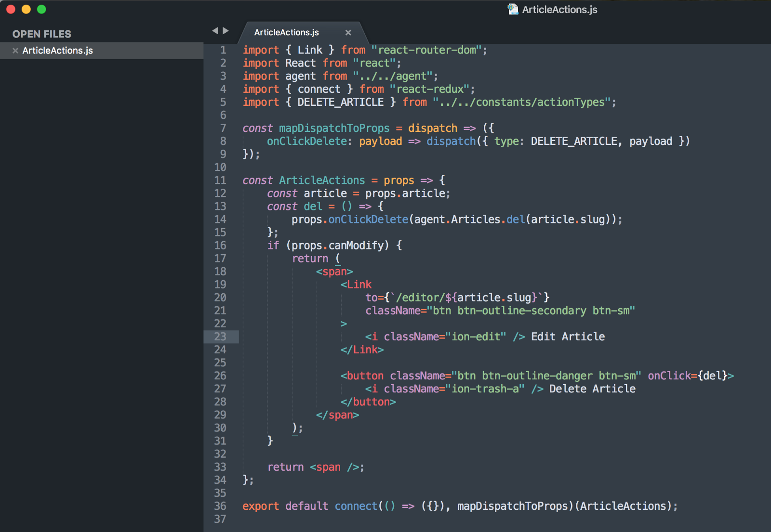Click the document icon in title bar
The width and height of the screenshot is (771, 532).
(513, 9)
